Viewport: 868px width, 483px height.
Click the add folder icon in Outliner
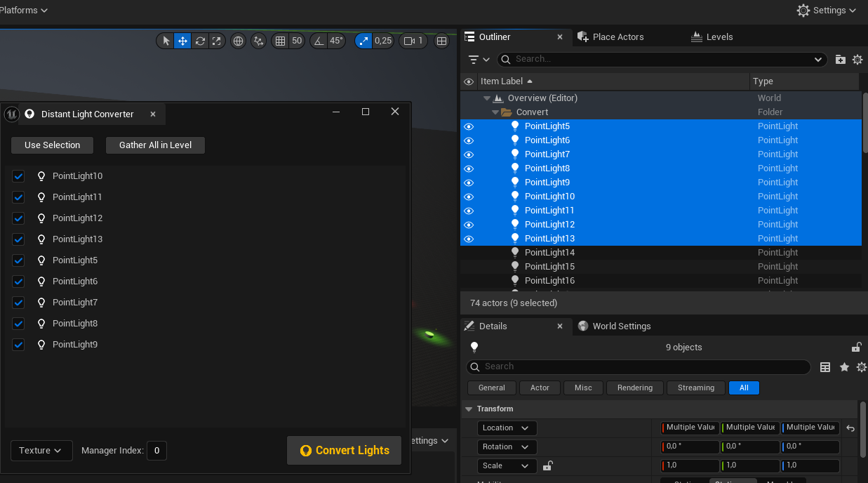pyautogui.click(x=841, y=60)
